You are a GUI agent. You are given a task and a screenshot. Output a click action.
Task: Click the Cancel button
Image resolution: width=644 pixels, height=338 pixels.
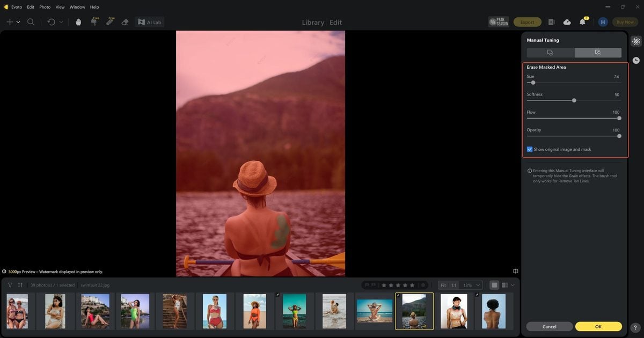[550, 326]
